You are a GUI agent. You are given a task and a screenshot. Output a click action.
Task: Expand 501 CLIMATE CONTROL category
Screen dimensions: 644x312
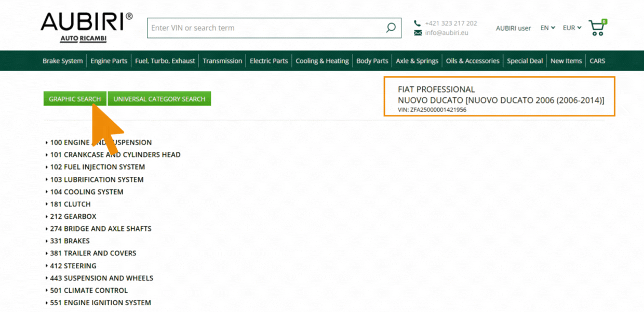click(86, 290)
